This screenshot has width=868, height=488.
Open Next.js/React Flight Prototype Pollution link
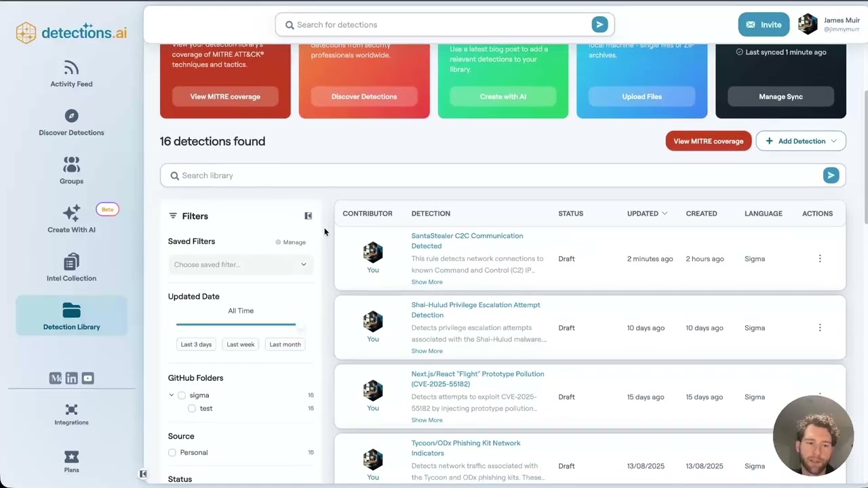click(478, 379)
